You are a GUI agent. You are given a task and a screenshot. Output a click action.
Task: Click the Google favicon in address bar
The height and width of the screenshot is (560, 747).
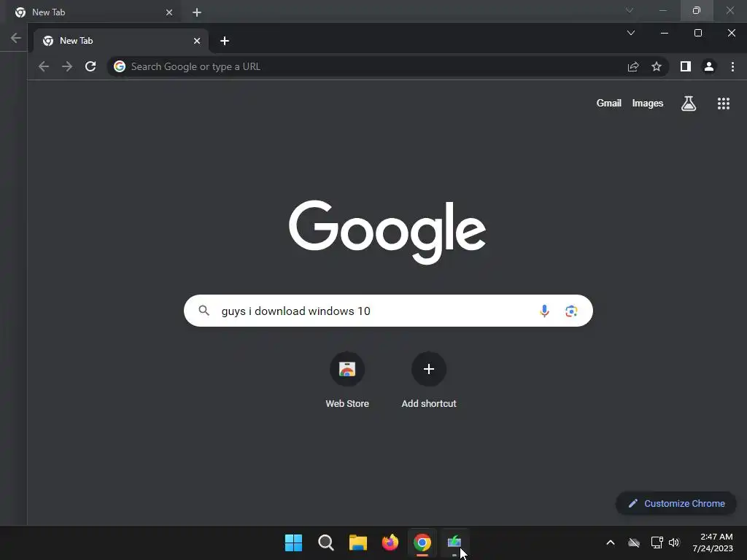tap(120, 66)
